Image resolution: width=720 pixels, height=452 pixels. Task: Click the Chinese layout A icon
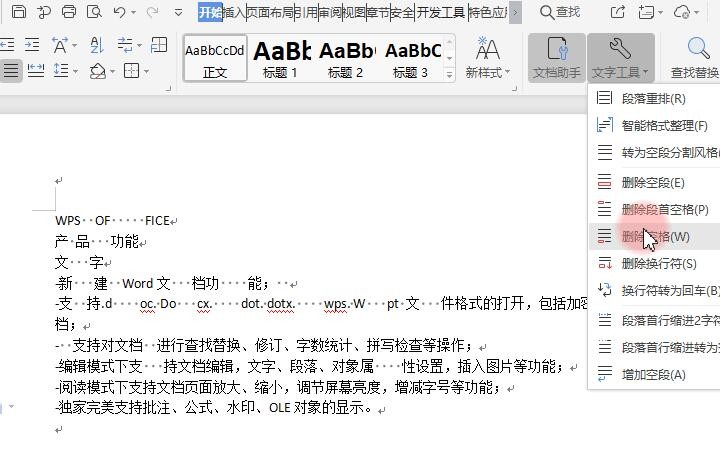point(60,45)
